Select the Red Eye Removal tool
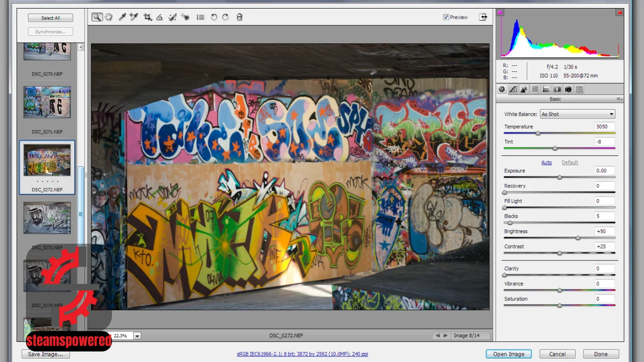The width and height of the screenshot is (644, 362). coord(185,17)
